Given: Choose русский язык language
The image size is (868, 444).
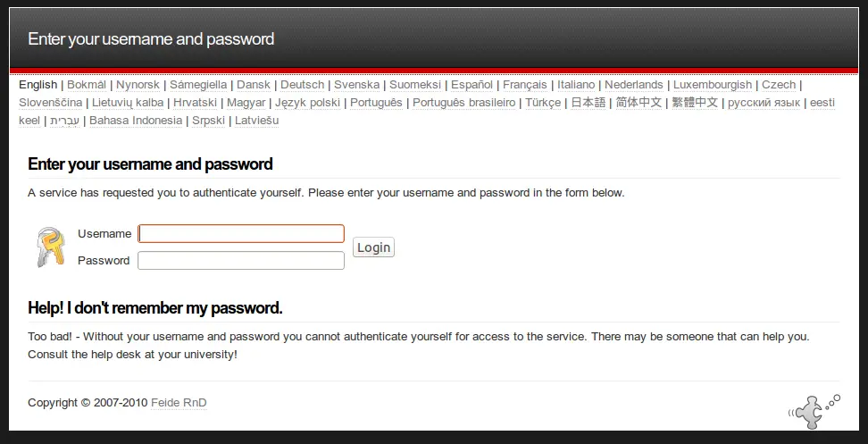Looking at the screenshot, I should [x=764, y=103].
